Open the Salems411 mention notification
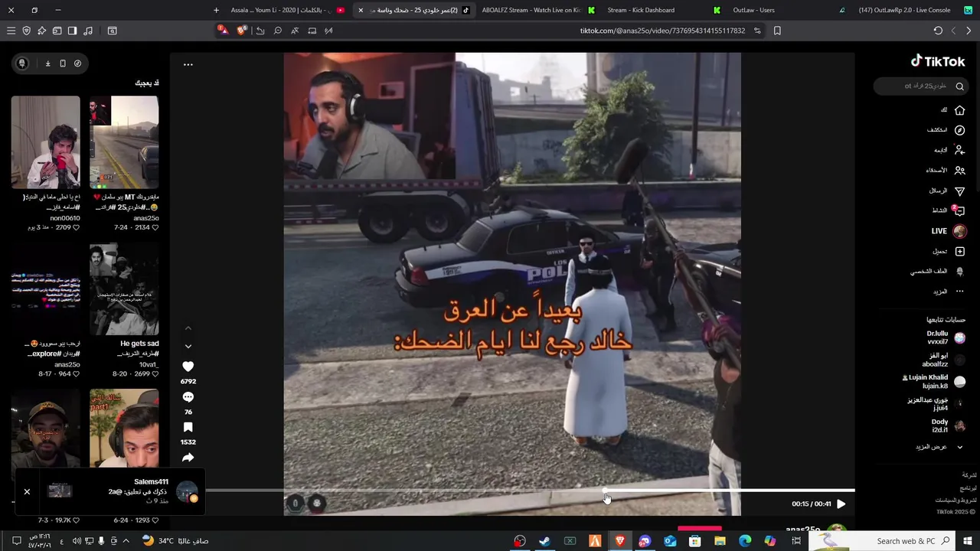 pyautogui.click(x=122, y=491)
